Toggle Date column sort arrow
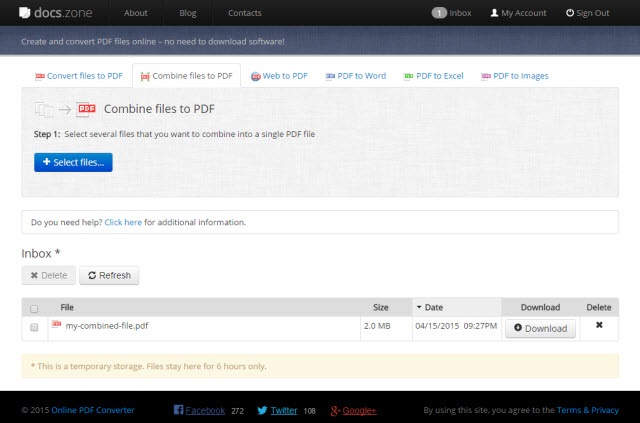 pyautogui.click(x=419, y=307)
